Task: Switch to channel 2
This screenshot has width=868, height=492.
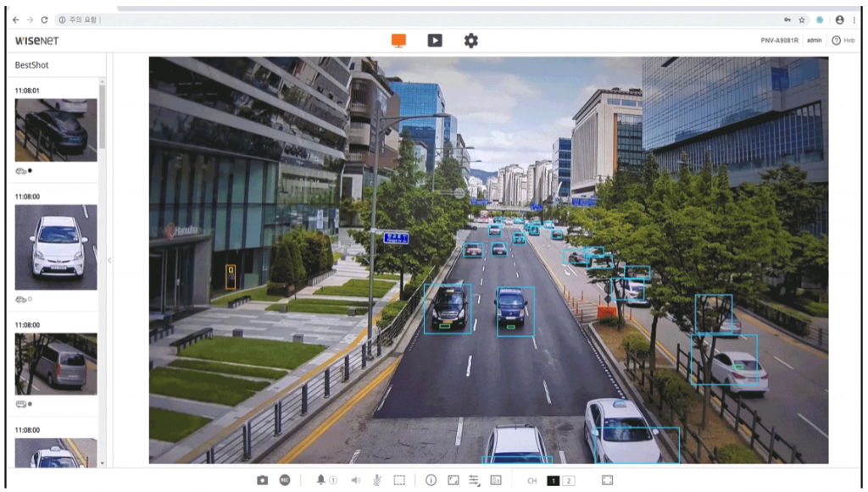Action: click(569, 481)
